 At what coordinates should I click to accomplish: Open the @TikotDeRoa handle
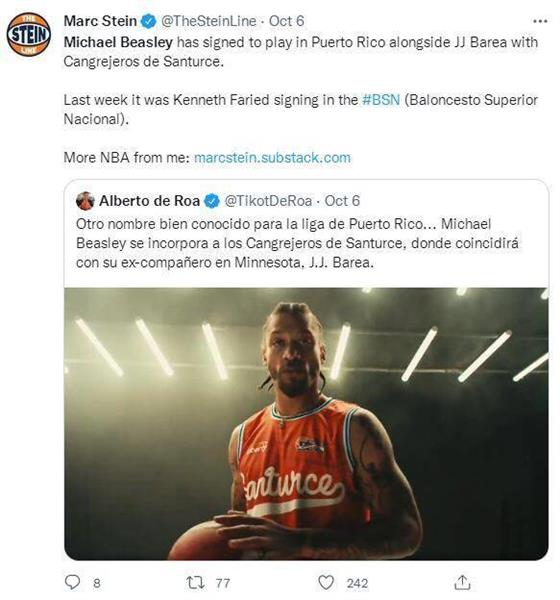pos(268,201)
